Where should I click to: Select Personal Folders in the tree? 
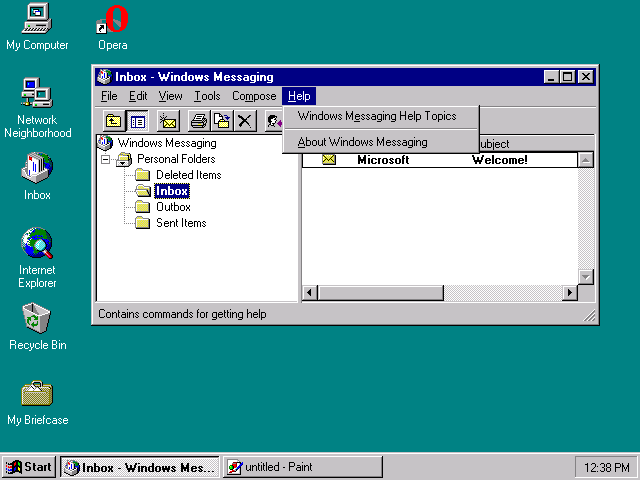176,159
